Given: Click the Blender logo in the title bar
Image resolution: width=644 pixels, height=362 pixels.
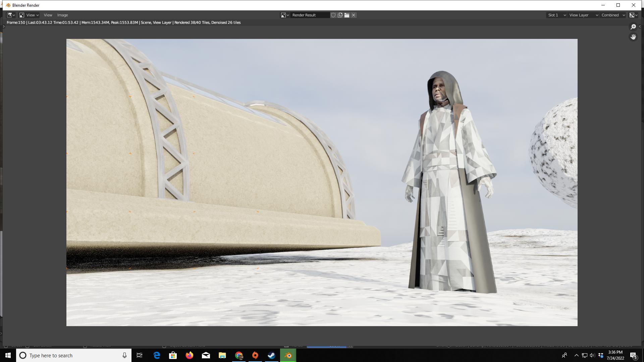Looking at the screenshot, I should 8,5.
